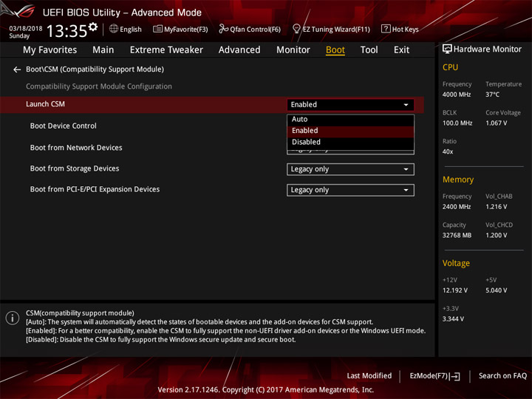This screenshot has width=532, height=399.
Task: Show the Hot Keys help
Action: (x=400, y=29)
